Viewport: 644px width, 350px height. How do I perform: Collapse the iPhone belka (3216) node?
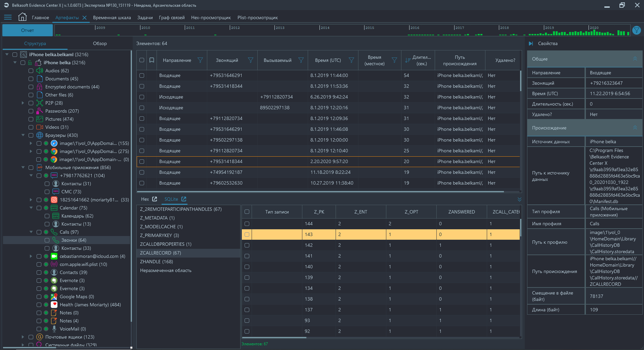15,63
